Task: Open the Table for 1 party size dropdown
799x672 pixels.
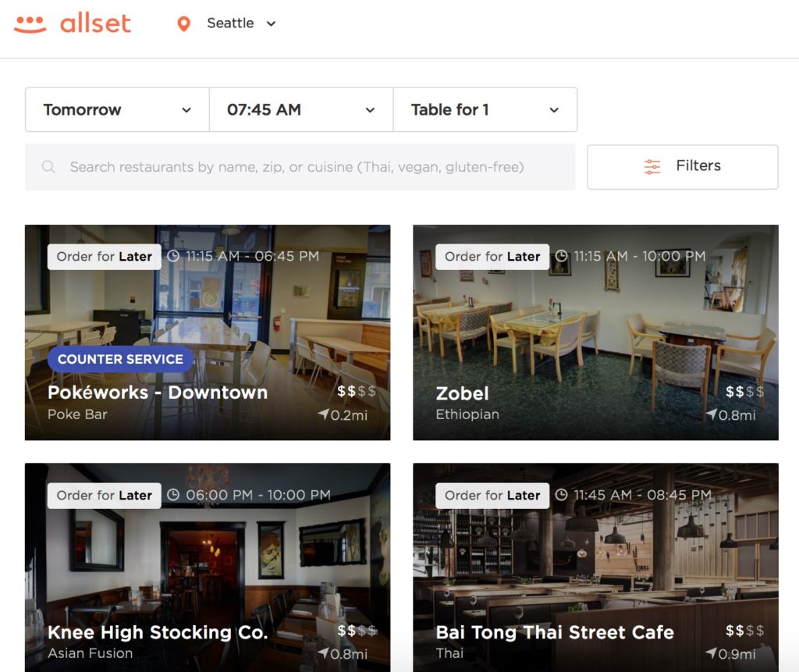Action: pos(485,109)
